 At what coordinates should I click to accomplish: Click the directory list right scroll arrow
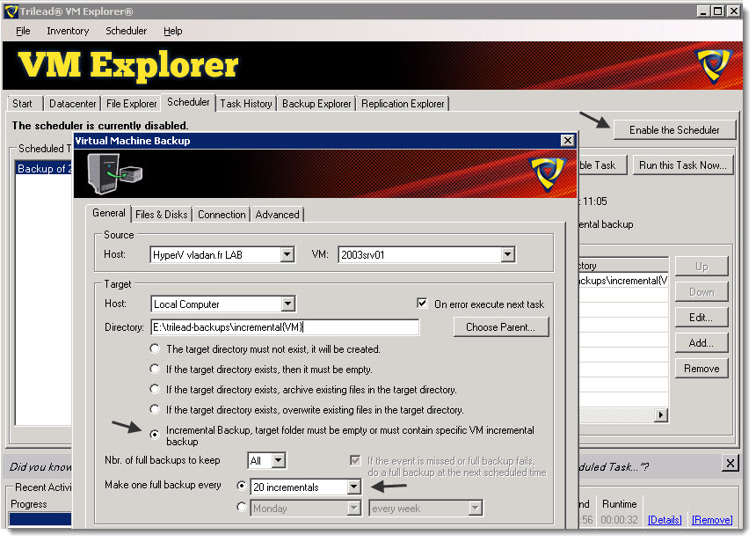661,414
